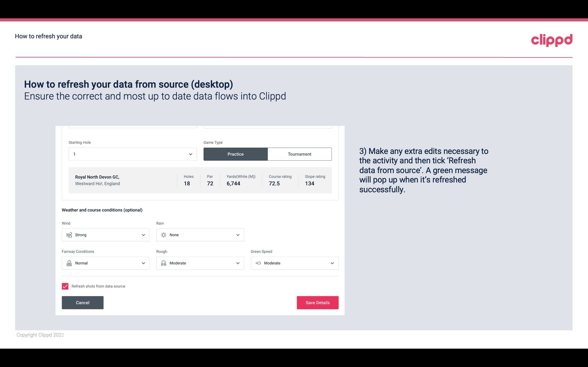Click Cancel button
Screen dimensions: 588x367
tap(83, 303)
